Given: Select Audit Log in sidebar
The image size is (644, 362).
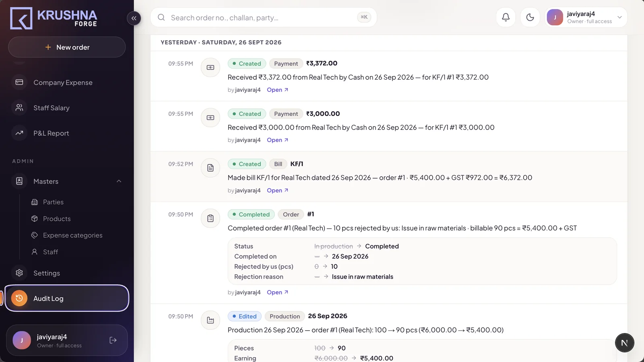Looking at the screenshot, I should [x=67, y=298].
